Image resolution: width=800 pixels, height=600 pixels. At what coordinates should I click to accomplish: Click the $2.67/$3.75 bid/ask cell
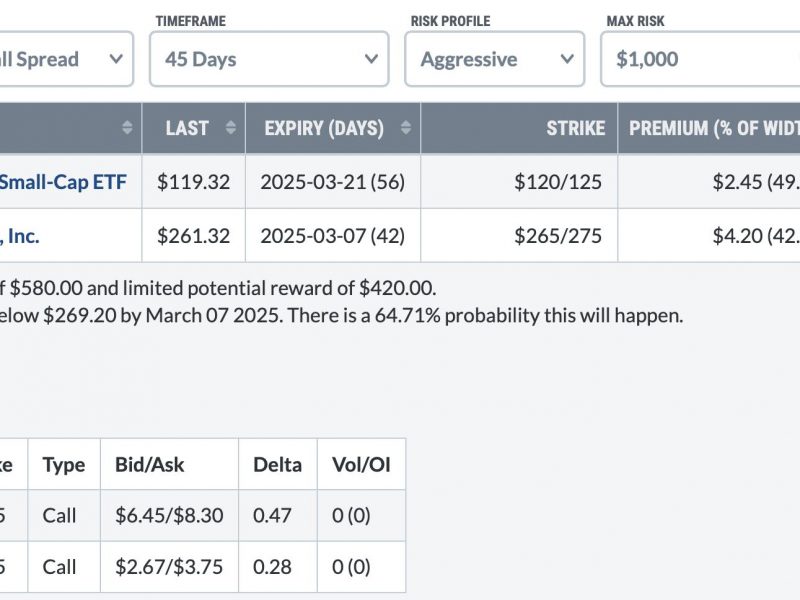tap(169, 567)
